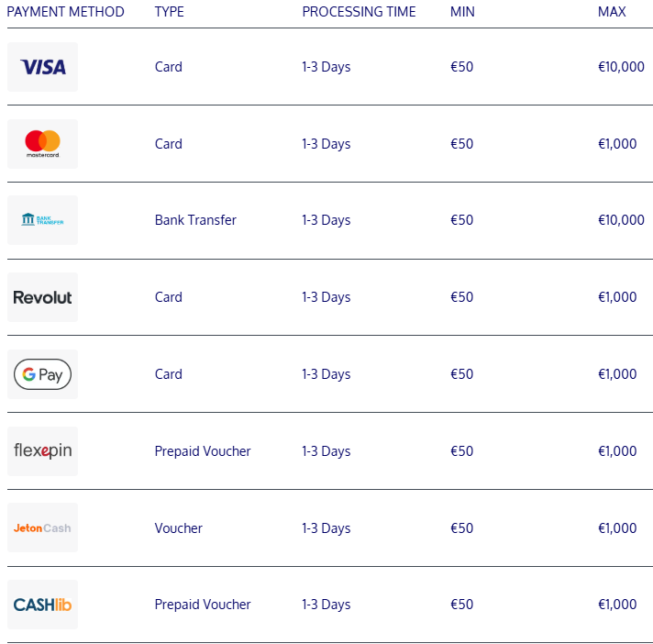The height and width of the screenshot is (644, 653).
Task: Choose the Bank Transfer logo
Action: tap(42, 220)
